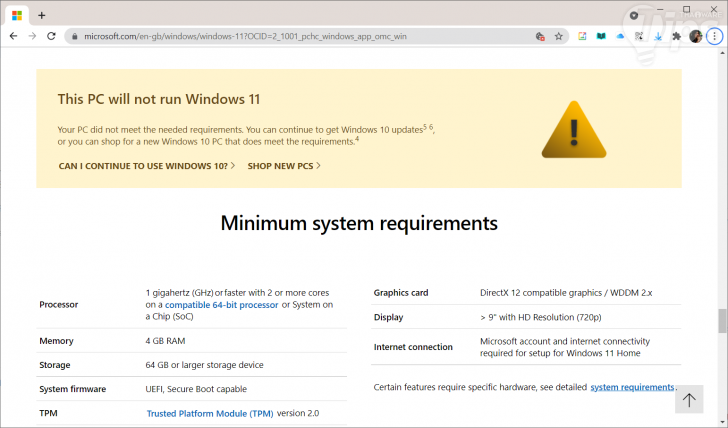Click the 'Memory' row label
Viewport: 728px width, 428px height.
(x=56, y=341)
